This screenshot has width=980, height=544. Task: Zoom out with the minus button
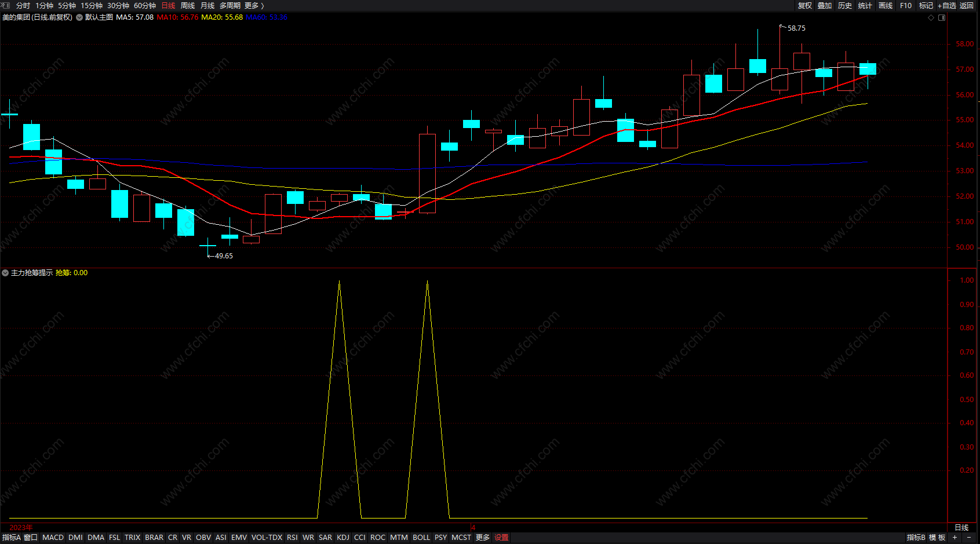click(969, 538)
